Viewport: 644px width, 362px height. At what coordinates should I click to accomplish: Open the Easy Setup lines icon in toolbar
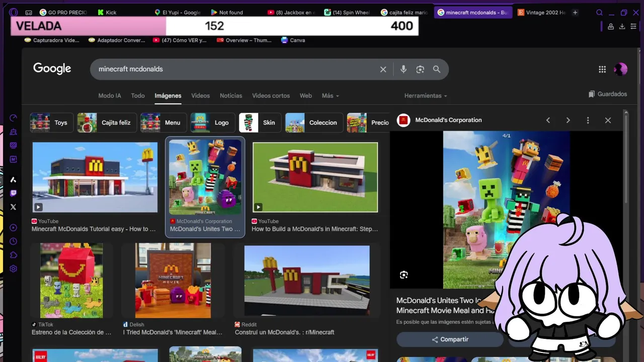point(634,27)
